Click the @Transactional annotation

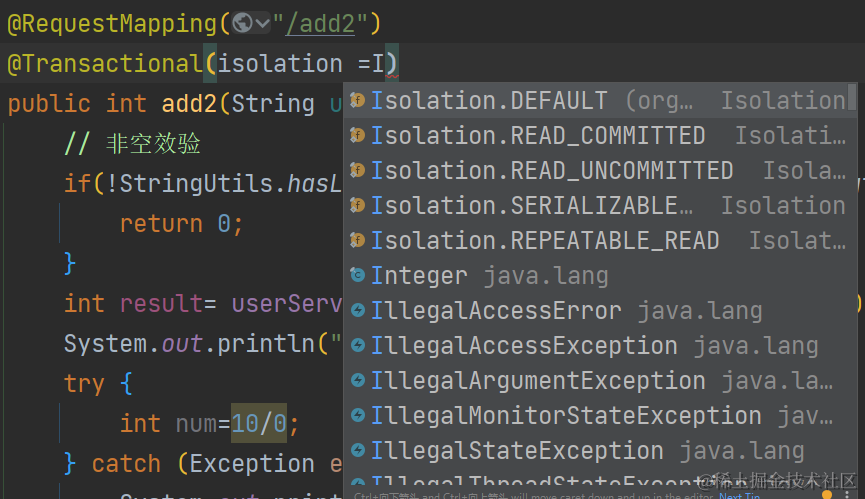pyautogui.click(x=105, y=64)
